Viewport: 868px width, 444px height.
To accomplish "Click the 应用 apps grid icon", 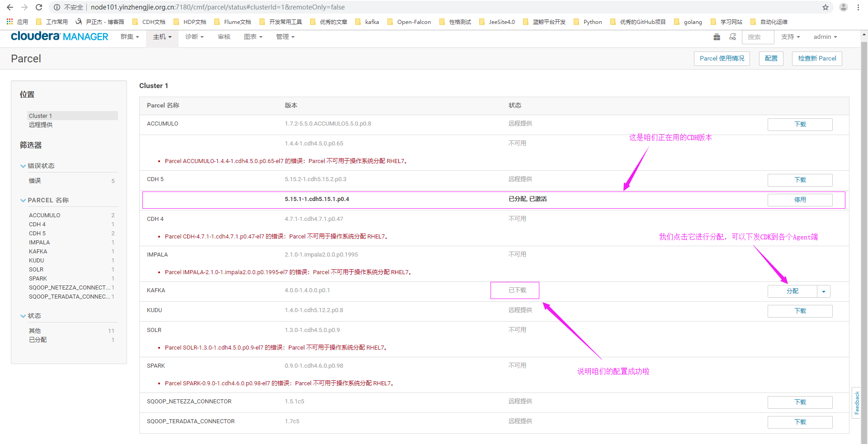I will point(9,22).
